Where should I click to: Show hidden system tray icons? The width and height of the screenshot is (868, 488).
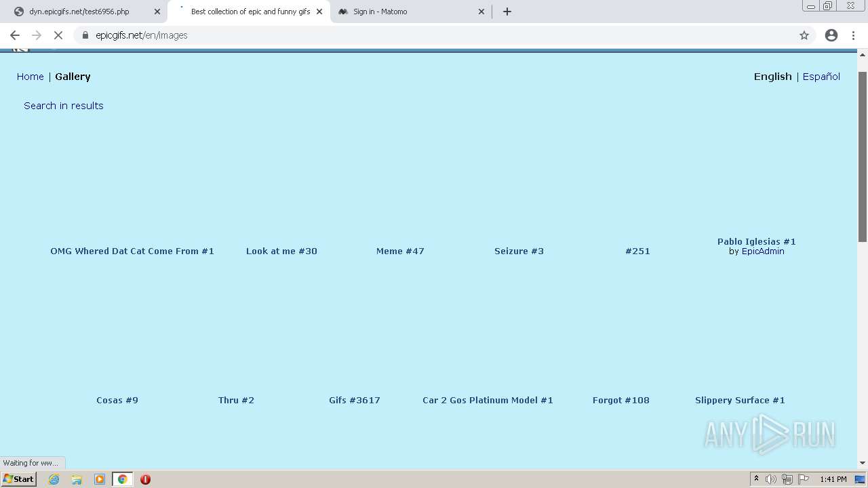tap(756, 479)
